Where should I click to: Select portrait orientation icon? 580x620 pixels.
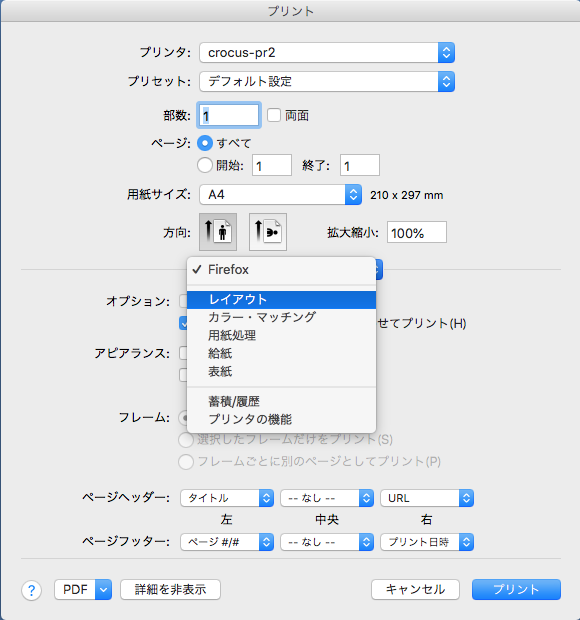pyautogui.click(x=218, y=232)
